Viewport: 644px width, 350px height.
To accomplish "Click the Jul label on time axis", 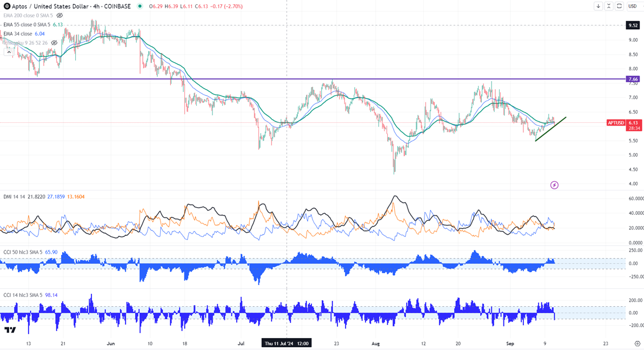I will point(241,344).
